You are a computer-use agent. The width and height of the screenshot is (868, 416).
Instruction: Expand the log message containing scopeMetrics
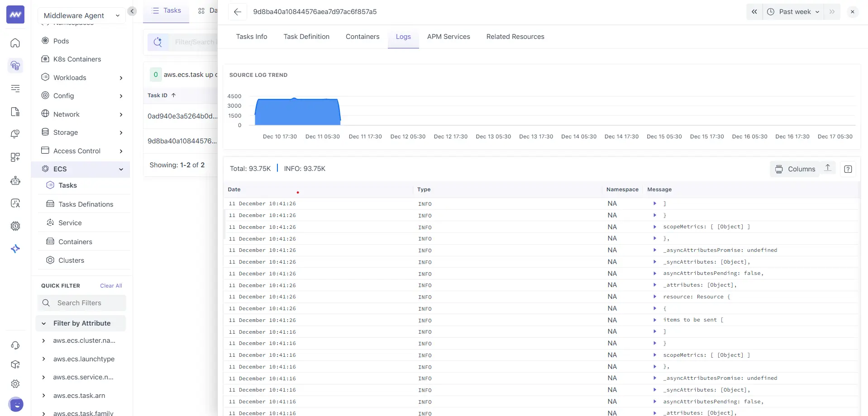point(655,227)
